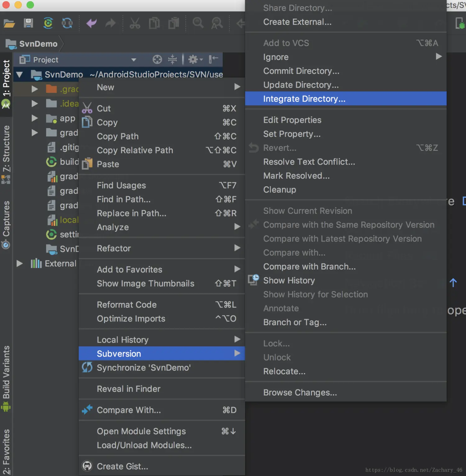
Task: Undo with the purple back arrow icon
Action: [92, 23]
